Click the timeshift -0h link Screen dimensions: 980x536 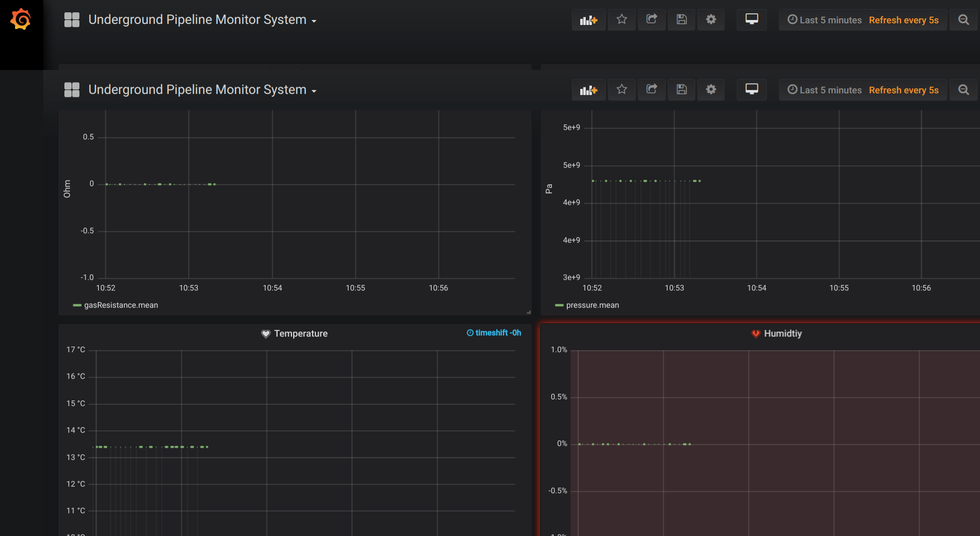pyautogui.click(x=494, y=333)
